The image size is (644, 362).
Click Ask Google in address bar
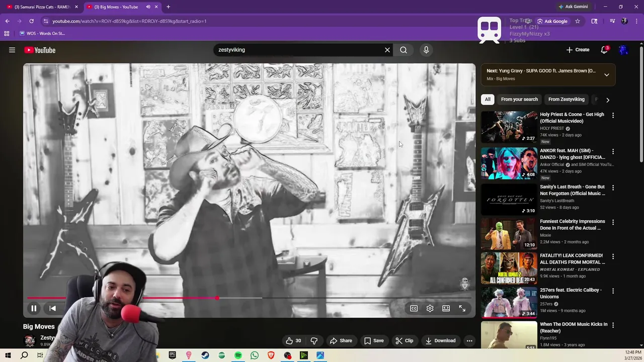click(552, 21)
